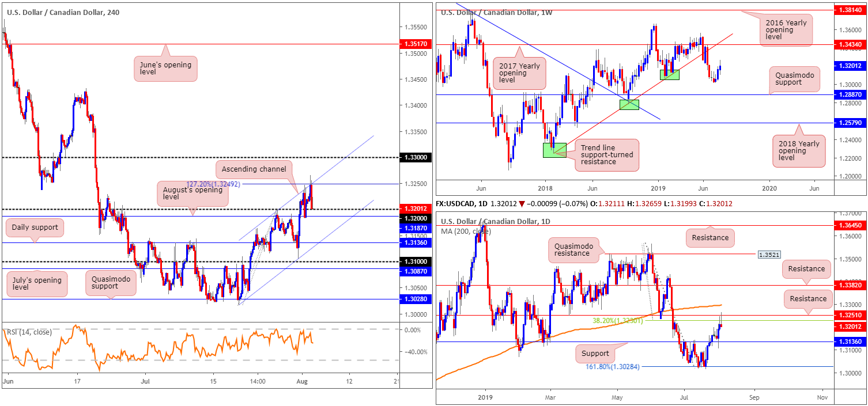This screenshot has height=406, width=868.
Task: Click the -40.00% RSI axis value
Action: point(416,352)
